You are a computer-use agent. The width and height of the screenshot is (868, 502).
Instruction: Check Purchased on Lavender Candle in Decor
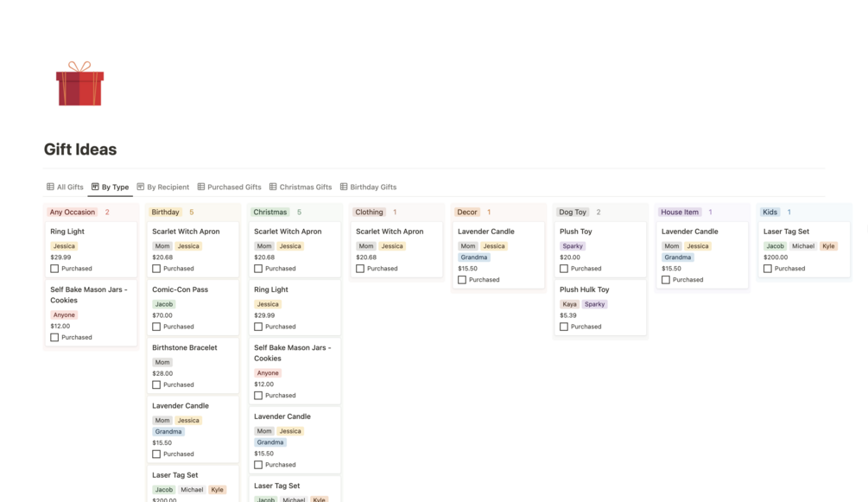(x=462, y=280)
